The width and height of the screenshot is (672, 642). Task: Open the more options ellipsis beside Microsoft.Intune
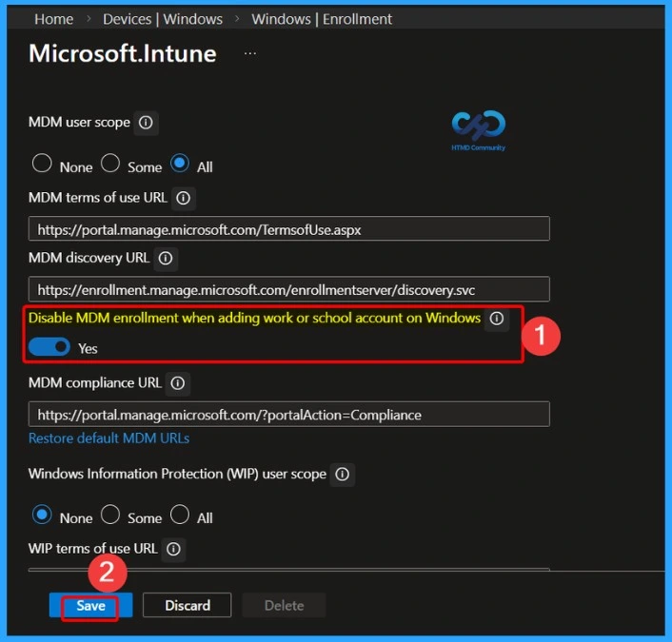(249, 53)
